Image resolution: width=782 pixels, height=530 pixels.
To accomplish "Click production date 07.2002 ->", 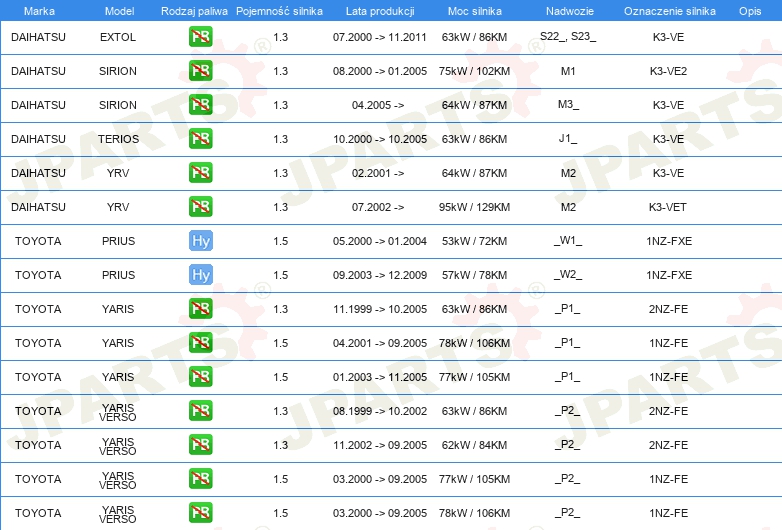I will click(x=378, y=207).
